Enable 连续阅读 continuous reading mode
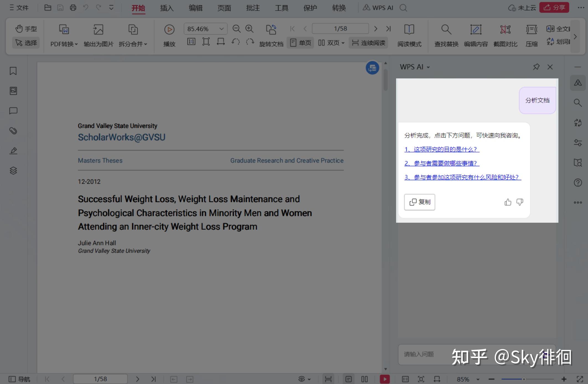This screenshot has height=384, width=588. [x=368, y=43]
